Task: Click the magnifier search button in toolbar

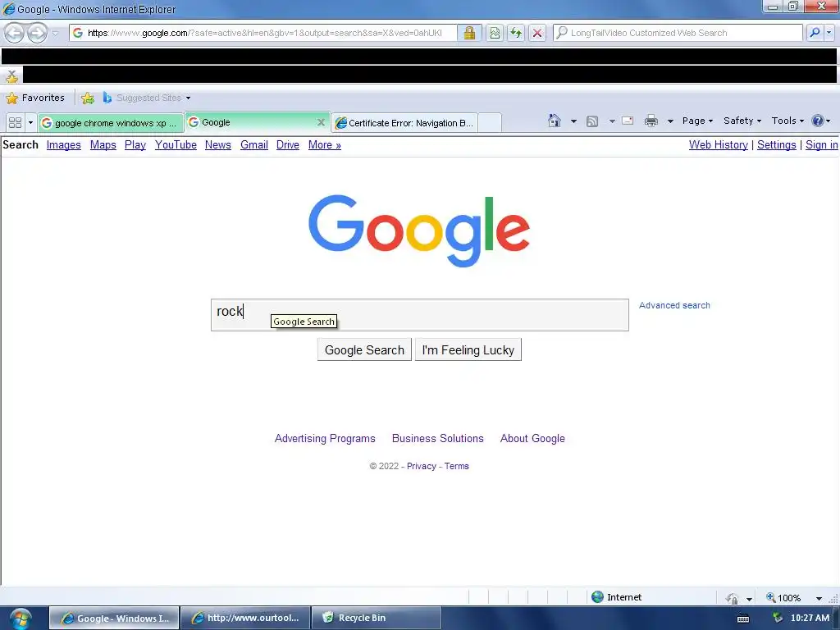Action: pyautogui.click(x=815, y=33)
